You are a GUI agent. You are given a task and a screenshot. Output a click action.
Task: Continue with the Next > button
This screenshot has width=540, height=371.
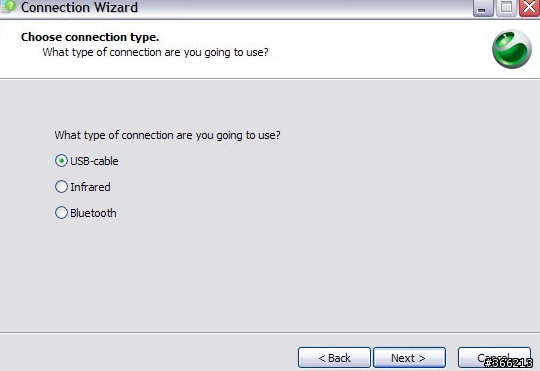click(x=409, y=358)
